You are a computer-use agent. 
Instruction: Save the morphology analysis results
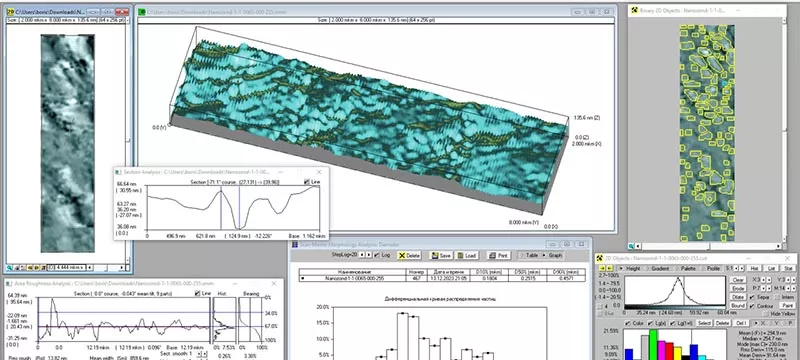(441, 255)
